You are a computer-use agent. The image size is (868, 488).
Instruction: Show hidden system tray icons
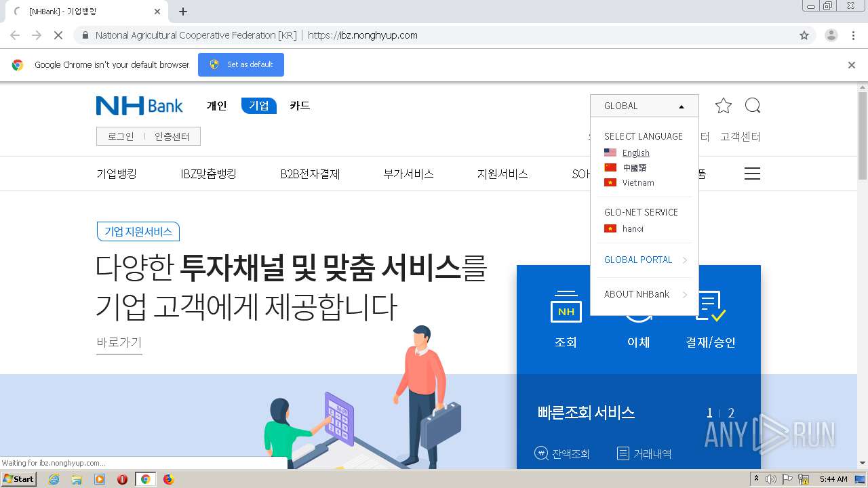click(x=756, y=479)
